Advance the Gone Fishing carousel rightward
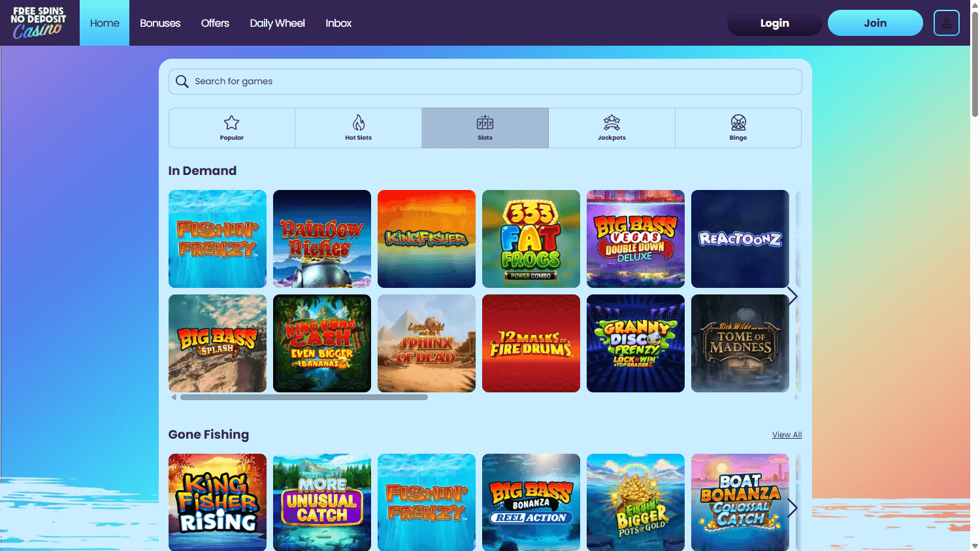Image resolution: width=980 pixels, height=551 pixels. 792,507
